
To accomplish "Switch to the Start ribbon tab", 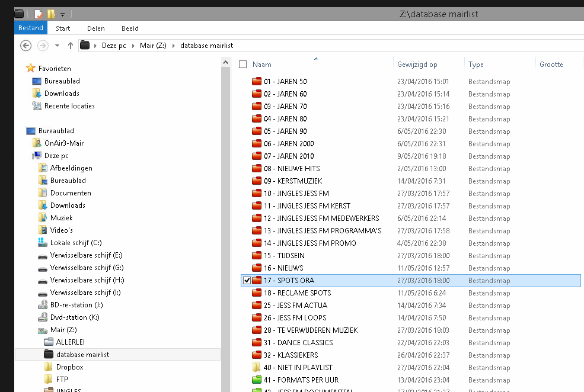I will tap(63, 28).
